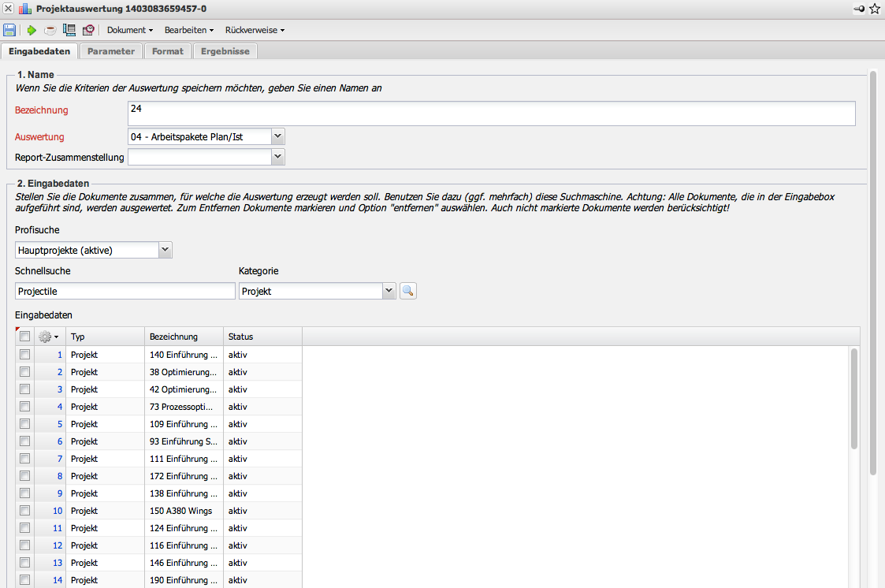The width and height of the screenshot is (885, 588).
Task: Click the pin icon in title bar
Action: pyautogui.click(x=858, y=9)
